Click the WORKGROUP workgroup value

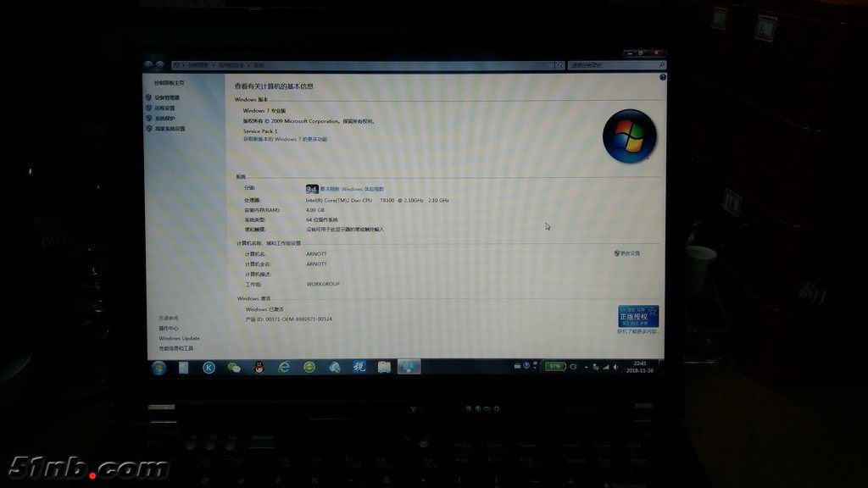[323, 284]
